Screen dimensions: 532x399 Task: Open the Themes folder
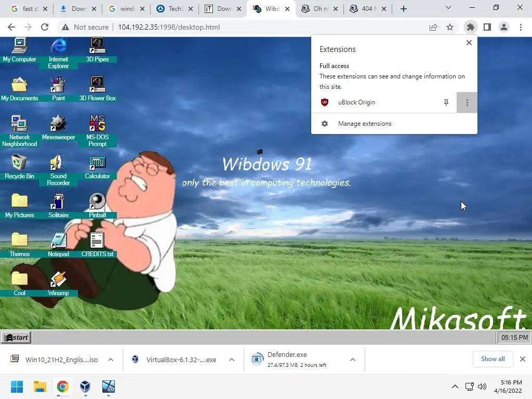(x=19, y=245)
